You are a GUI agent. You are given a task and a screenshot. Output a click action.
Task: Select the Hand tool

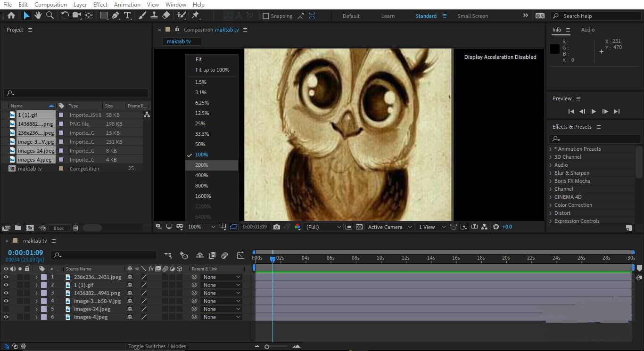pyautogui.click(x=38, y=16)
